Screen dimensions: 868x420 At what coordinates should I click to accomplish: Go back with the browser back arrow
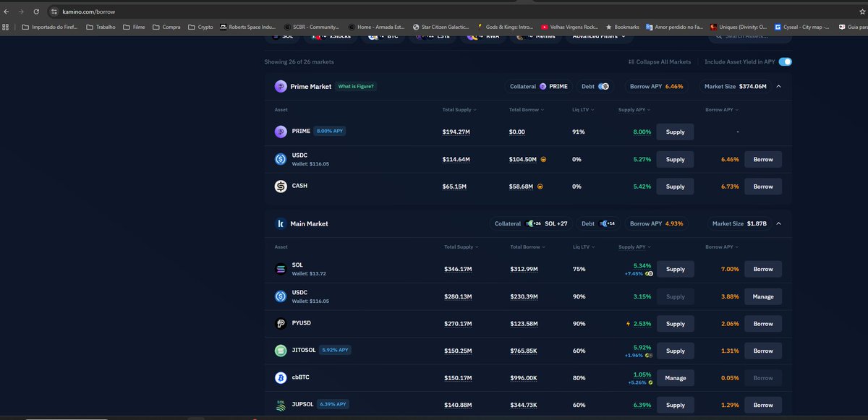pyautogui.click(x=7, y=12)
